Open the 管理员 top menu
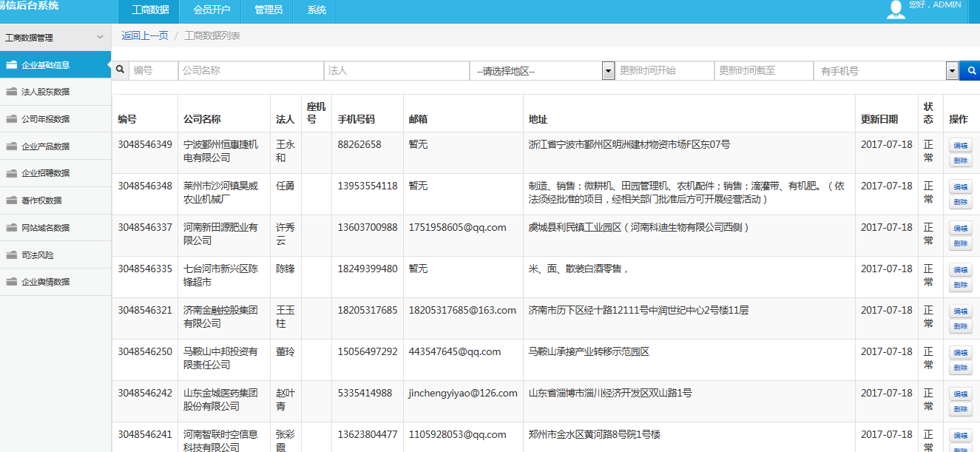The height and width of the screenshot is (452, 980). (268, 10)
